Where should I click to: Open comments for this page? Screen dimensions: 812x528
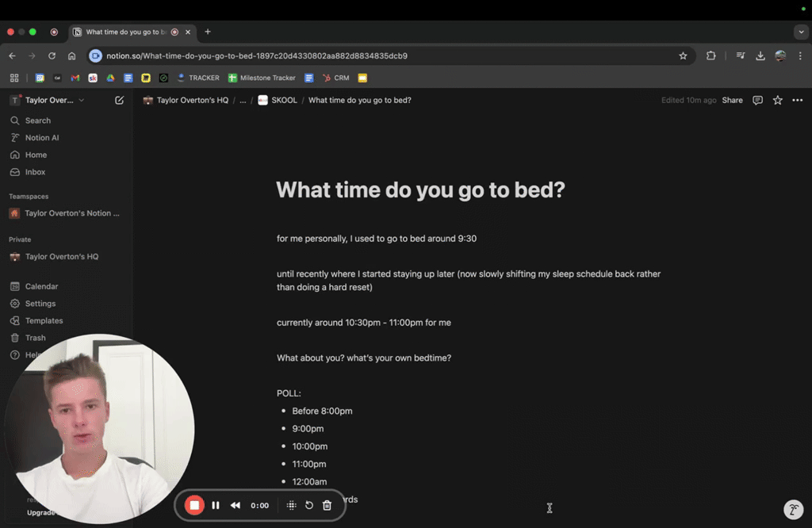pyautogui.click(x=757, y=100)
